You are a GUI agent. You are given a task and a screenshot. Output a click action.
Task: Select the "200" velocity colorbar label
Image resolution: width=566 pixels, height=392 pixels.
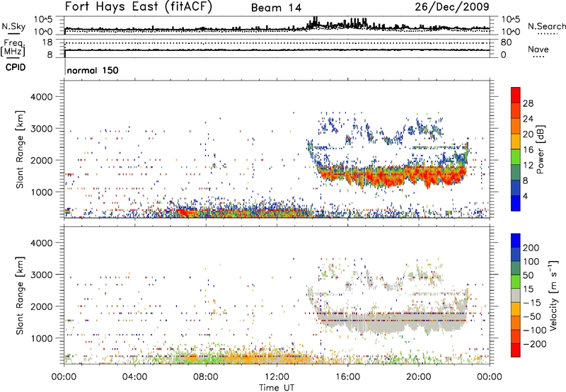(x=531, y=248)
